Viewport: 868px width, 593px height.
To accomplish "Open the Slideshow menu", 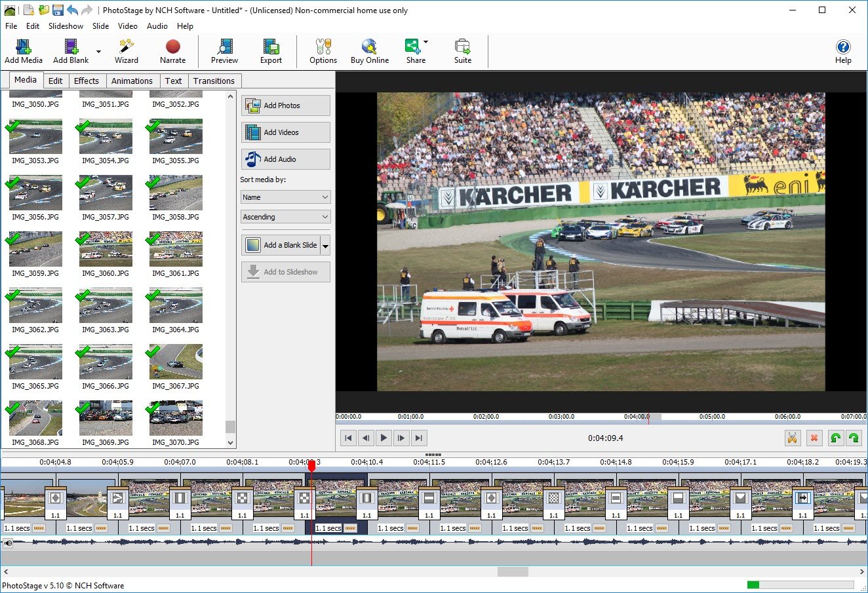I will click(x=66, y=26).
